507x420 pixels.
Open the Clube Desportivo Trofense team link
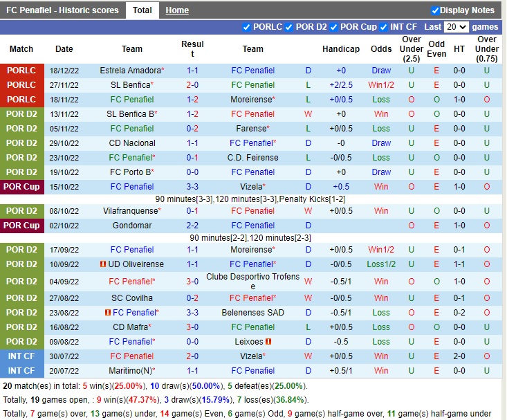(x=253, y=282)
